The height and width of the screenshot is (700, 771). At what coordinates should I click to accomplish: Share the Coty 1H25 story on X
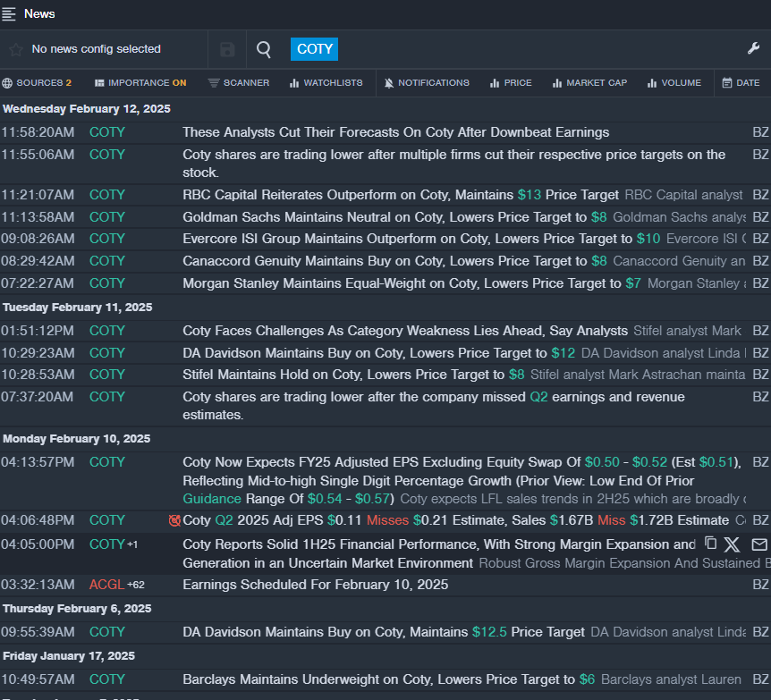pos(733,544)
